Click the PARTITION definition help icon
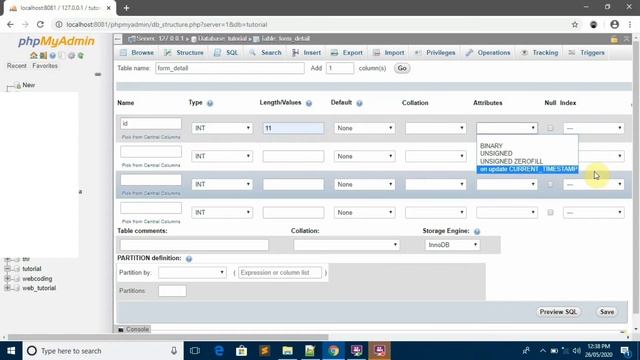 (189, 259)
